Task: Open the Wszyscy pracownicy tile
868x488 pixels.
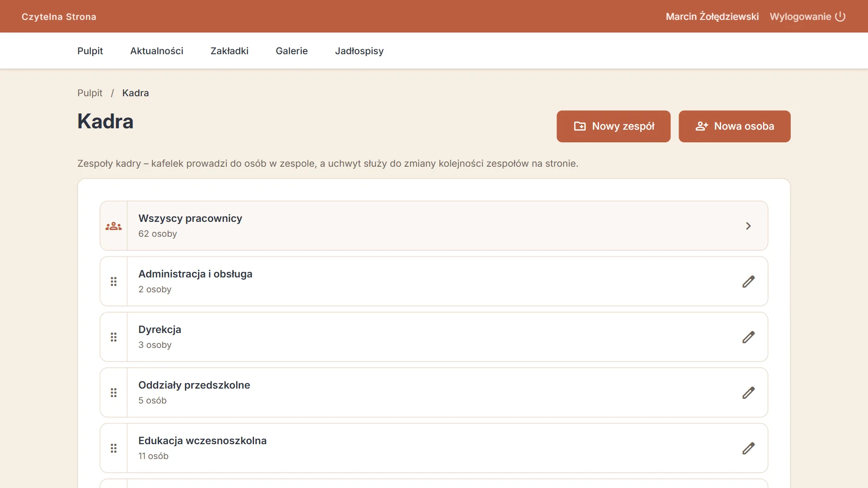Action: pyautogui.click(x=434, y=226)
